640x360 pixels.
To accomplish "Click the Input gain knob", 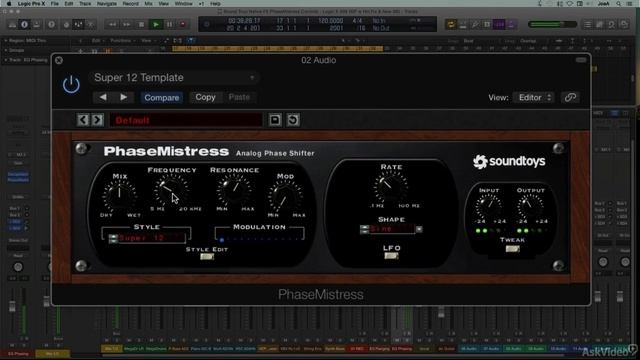I will (x=489, y=206).
